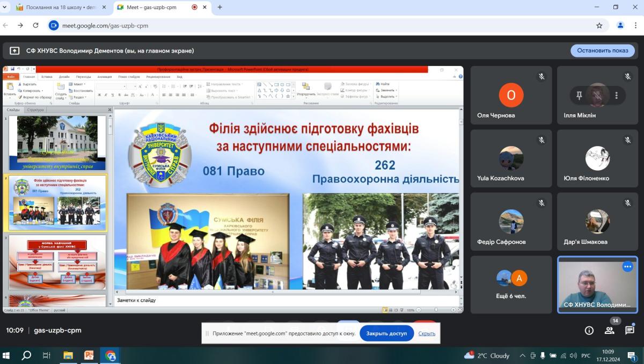The height and width of the screenshot is (364, 644).
Task: Open more options on Ілля Міклін's tile
Action: tap(617, 96)
